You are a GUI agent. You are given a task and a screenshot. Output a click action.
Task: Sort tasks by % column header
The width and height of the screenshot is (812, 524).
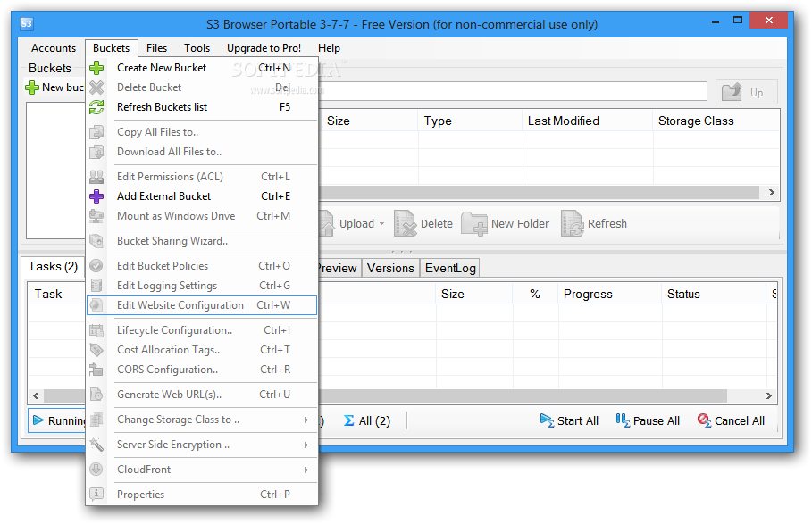click(x=535, y=294)
